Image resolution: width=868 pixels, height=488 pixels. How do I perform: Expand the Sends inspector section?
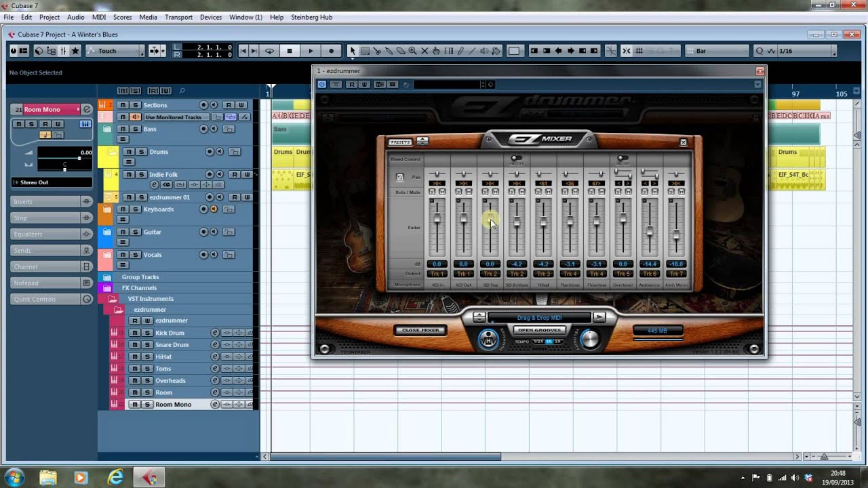[x=51, y=250]
